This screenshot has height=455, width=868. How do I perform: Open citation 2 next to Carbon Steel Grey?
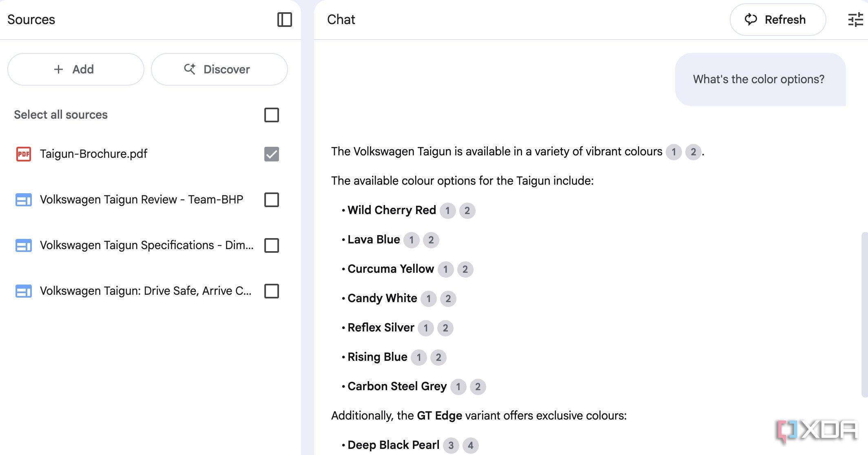(478, 387)
